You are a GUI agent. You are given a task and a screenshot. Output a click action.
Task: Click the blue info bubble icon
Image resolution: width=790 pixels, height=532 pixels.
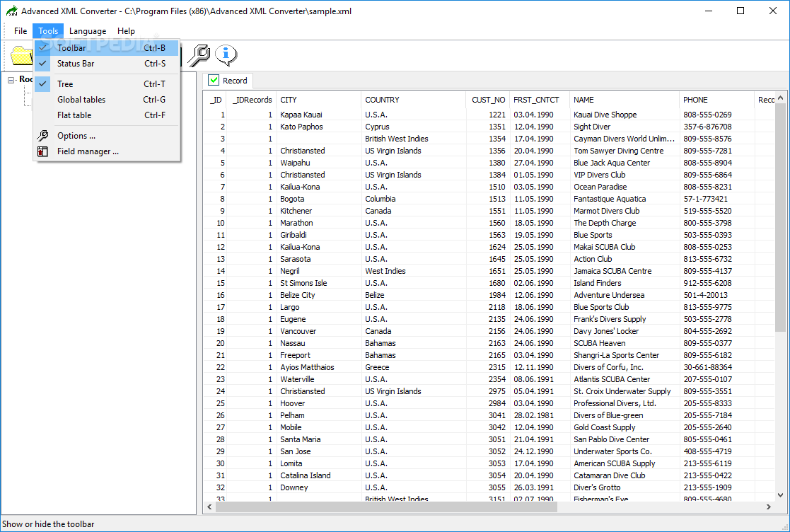[x=226, y=55]
